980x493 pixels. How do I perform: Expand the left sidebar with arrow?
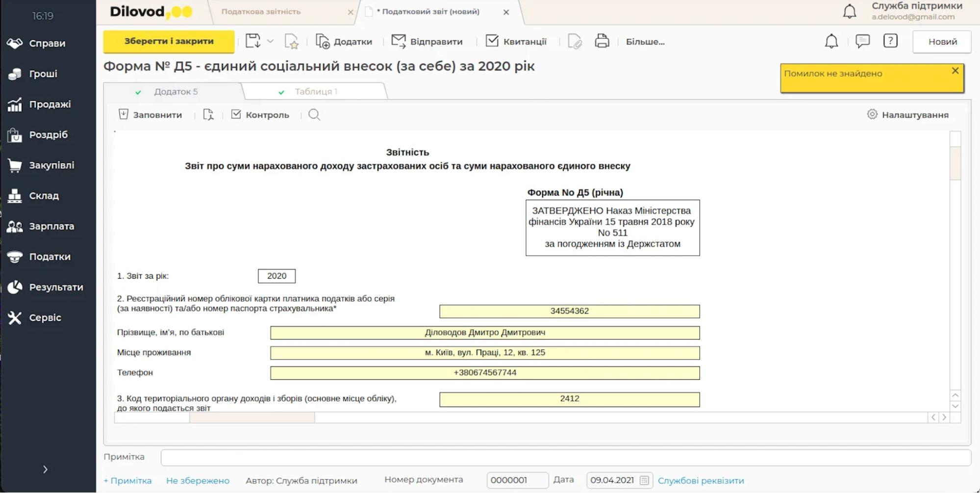(x=45, y=469)
